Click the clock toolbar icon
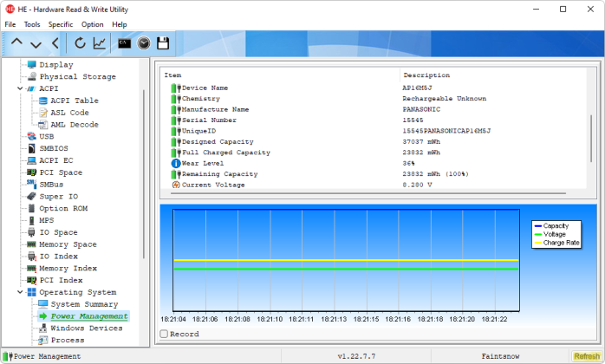This screenshot has width=605, height=364. point(144,42)
